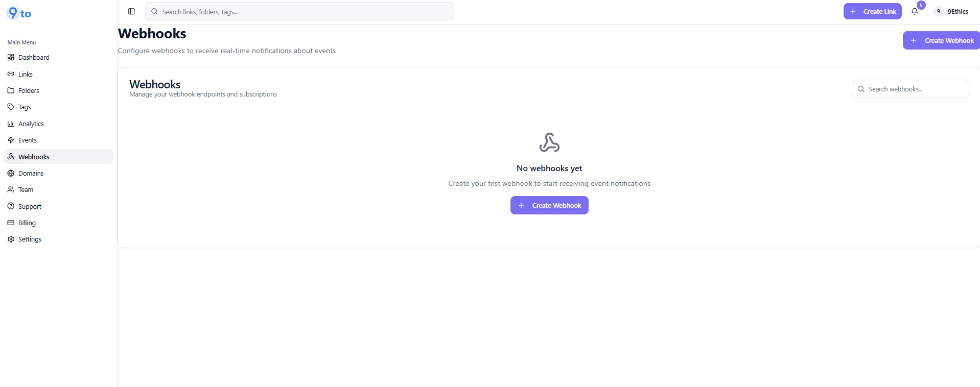Click Create Webhook in page header
Viewport: 980px width, 387px height.
tap(942, 40)
